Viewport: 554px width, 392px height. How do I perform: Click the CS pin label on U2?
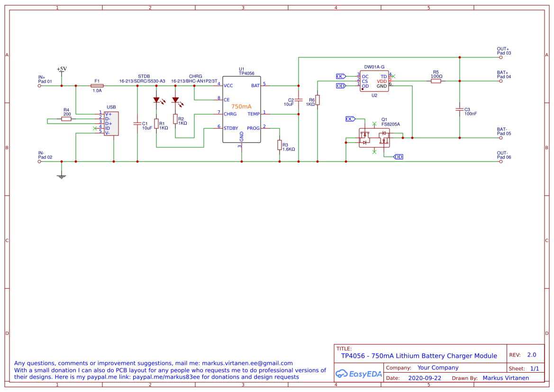point(364,81)
